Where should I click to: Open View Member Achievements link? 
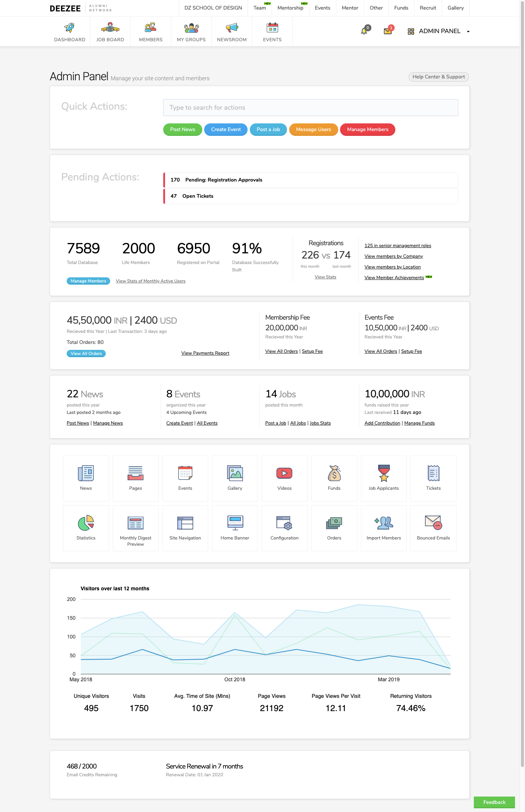coord(394,278)
